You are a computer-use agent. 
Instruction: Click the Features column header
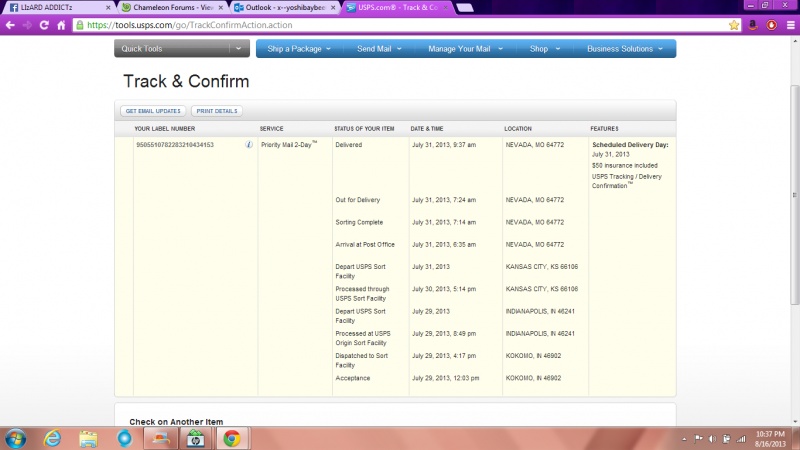tap(604, 129)
